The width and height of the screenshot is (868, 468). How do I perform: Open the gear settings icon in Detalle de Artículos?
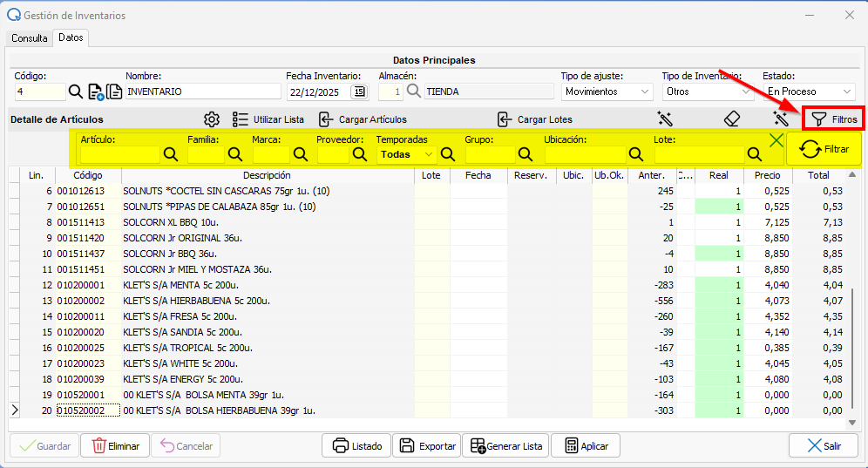click(x=212, y=119)
